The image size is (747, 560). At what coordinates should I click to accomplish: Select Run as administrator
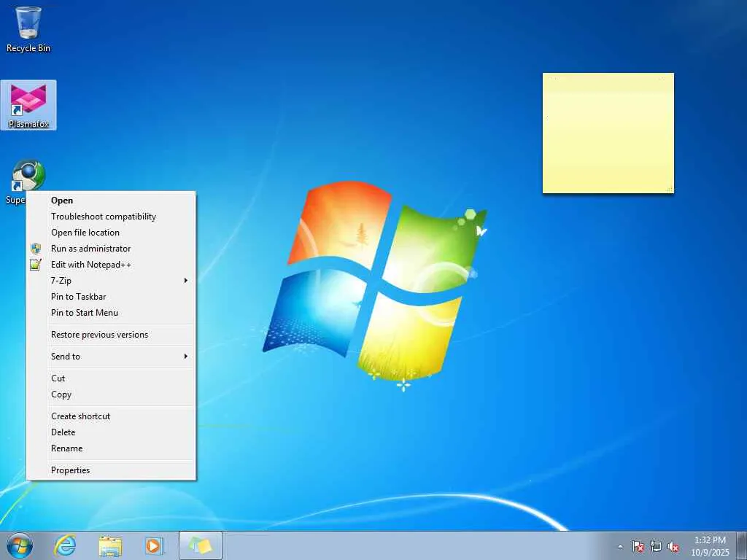111,249
